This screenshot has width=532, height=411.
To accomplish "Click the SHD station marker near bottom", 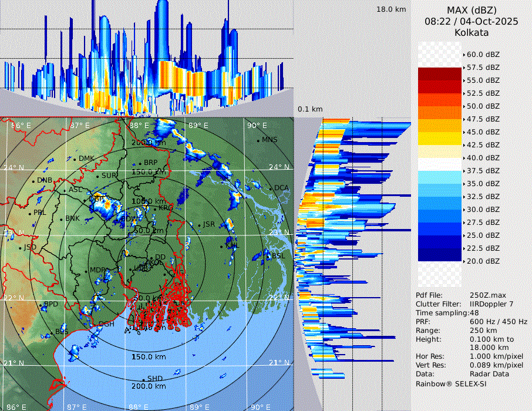I will coord(143,379).
